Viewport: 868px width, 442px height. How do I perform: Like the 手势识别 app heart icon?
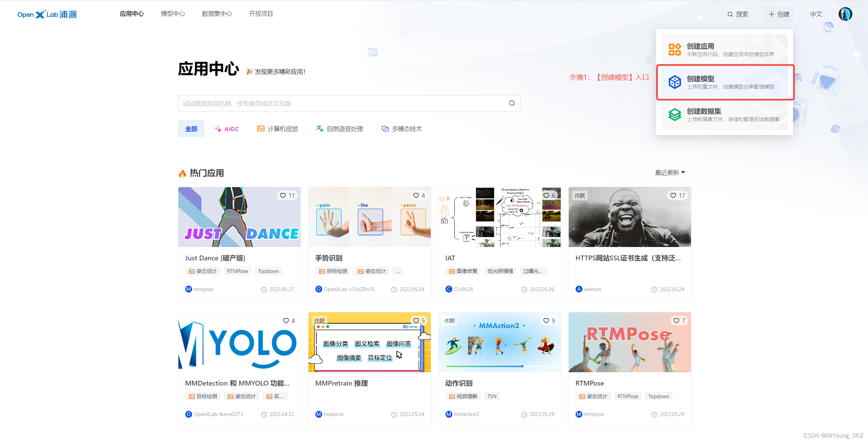pyautogui.click(x=416, y=195)
